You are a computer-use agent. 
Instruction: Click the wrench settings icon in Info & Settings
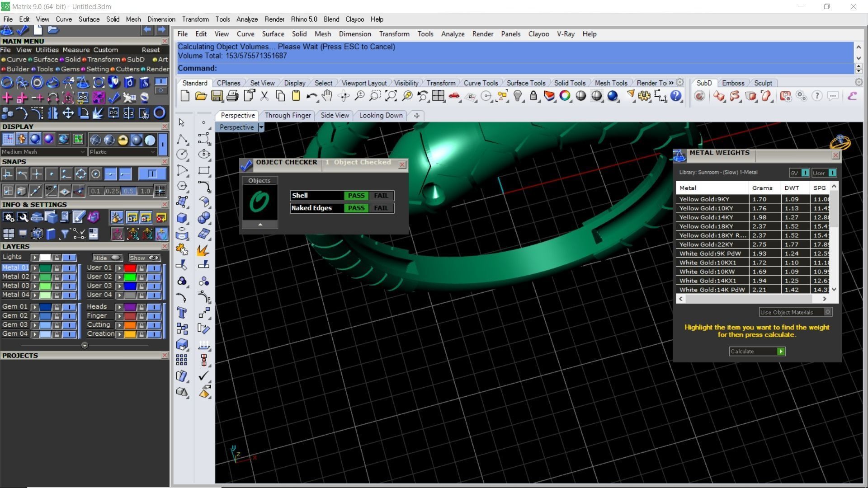[x=23, y=218]
